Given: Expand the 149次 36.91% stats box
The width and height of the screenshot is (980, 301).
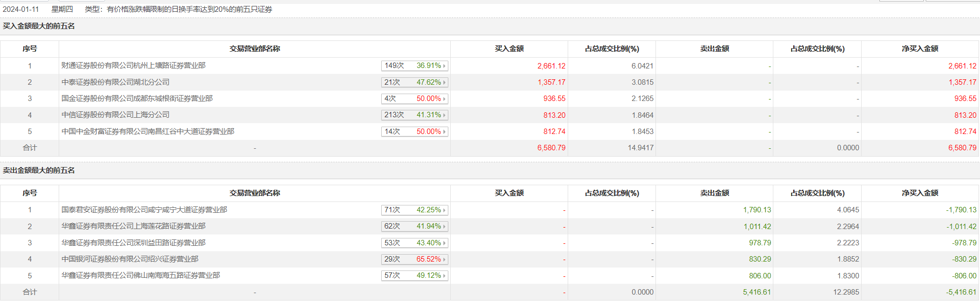Looking at the screenshot, I should pyautogui.click(x=414, y=66).
